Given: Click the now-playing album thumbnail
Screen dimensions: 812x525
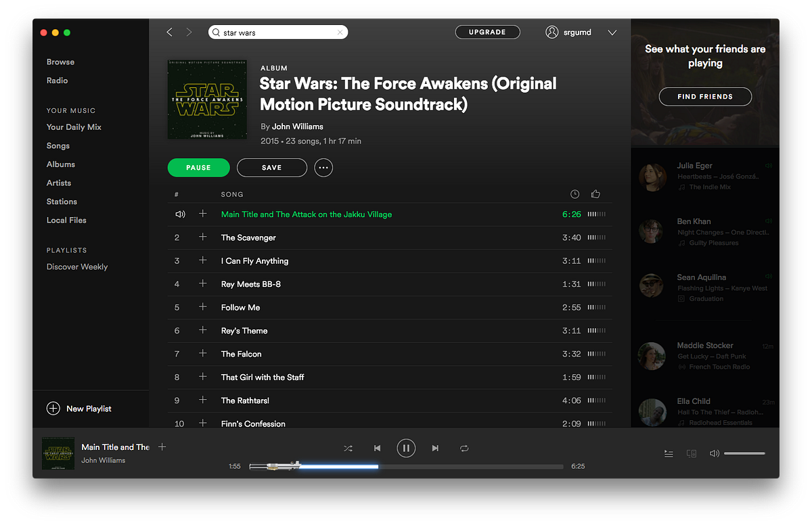Looking at the screenshot, I should point(58,453).
